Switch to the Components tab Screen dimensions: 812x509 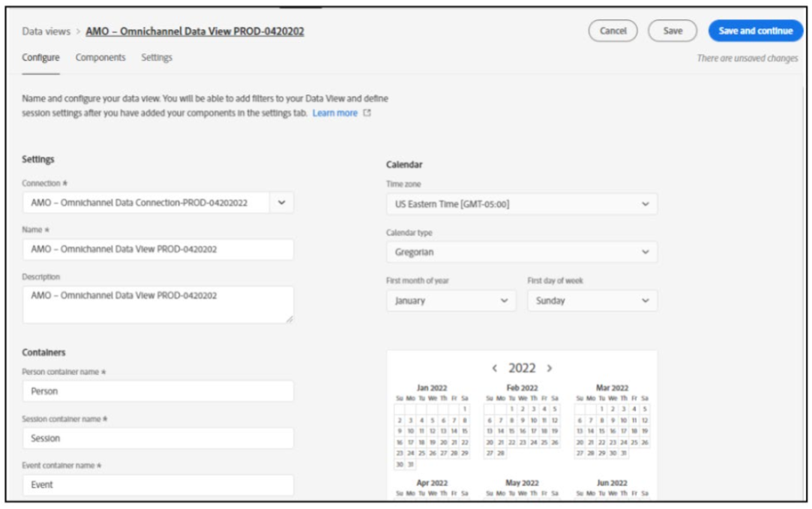[100, 58]
